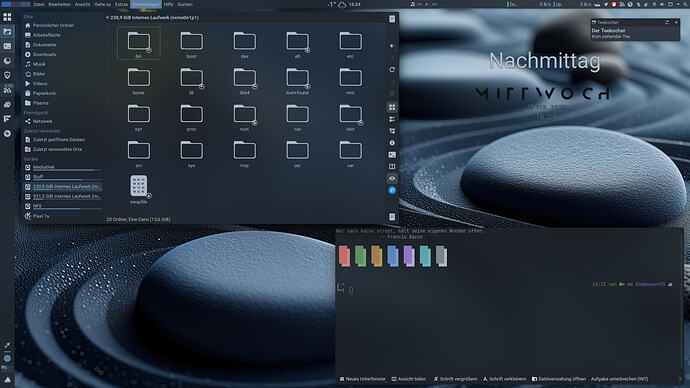Click Aufgabe unterbrechen (INT) in the terminal
Screen dimensions: 690x388
click(619, 379)
